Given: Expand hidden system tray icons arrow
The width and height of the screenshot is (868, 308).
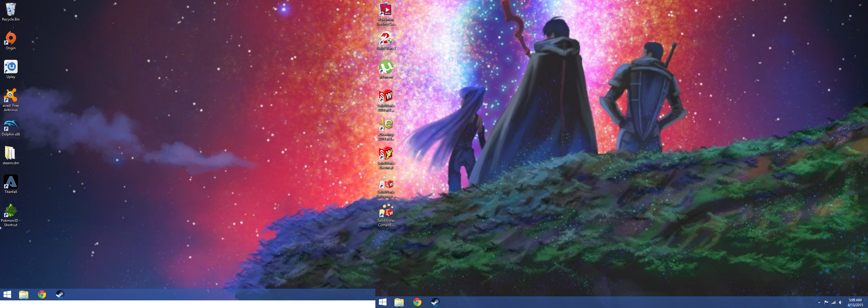Looking at the screenshot, I should tap(819, 303).
